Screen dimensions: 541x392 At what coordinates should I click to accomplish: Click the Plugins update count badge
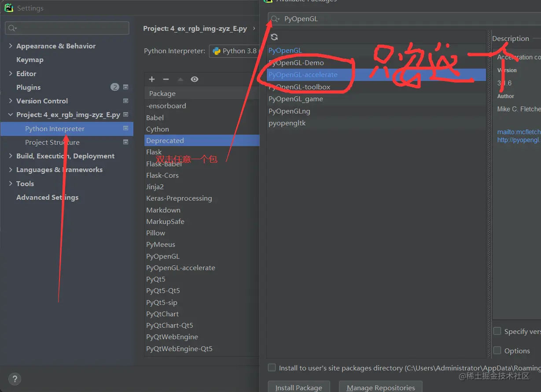point(115,87)
